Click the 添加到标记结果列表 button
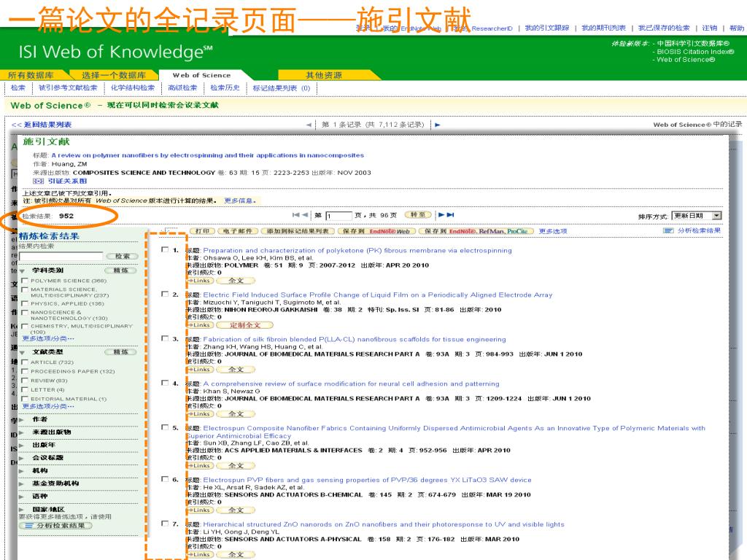Image resolution: width=747 pixels, height=560 pixels. point(298,231)
